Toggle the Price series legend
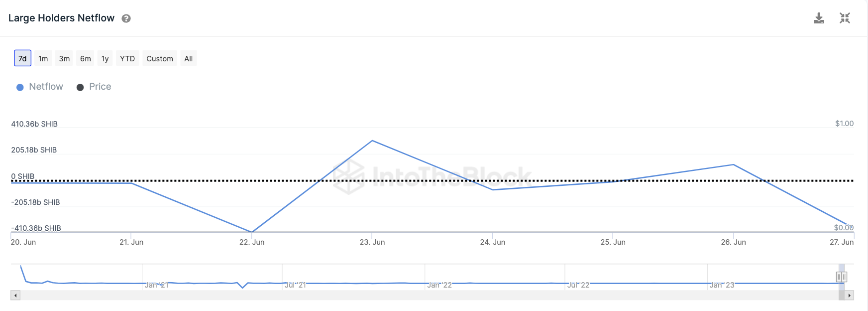 94,87
